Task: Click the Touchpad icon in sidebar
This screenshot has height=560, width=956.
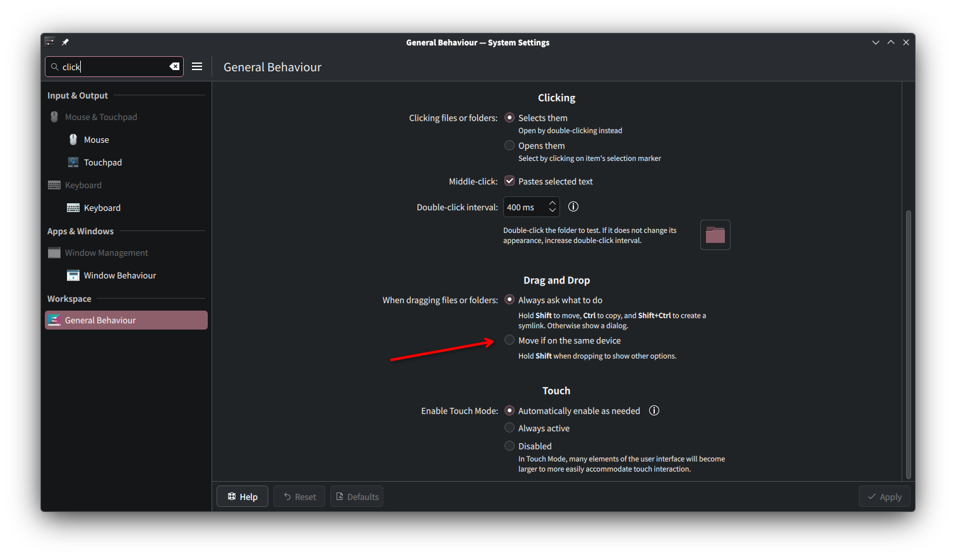Action: tap(73, 162)
